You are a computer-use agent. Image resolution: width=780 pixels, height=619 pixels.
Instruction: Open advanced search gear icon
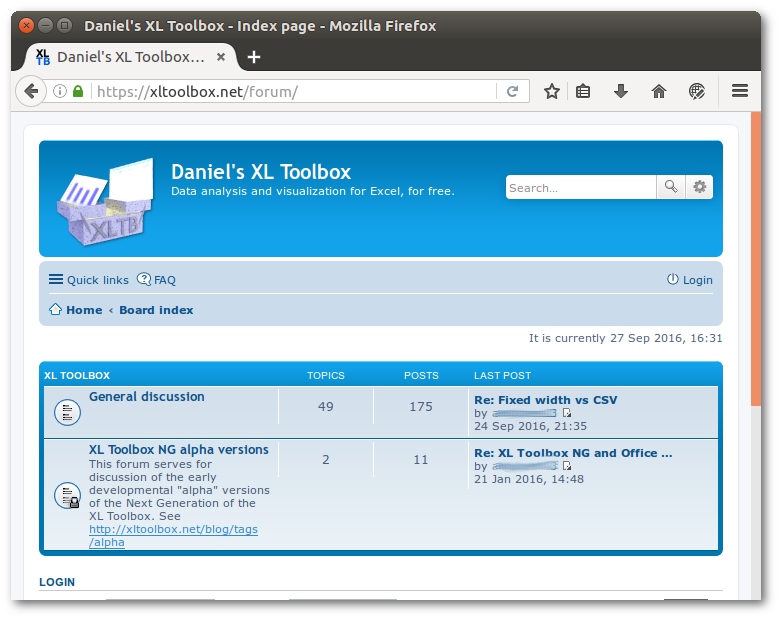(699, 187)
